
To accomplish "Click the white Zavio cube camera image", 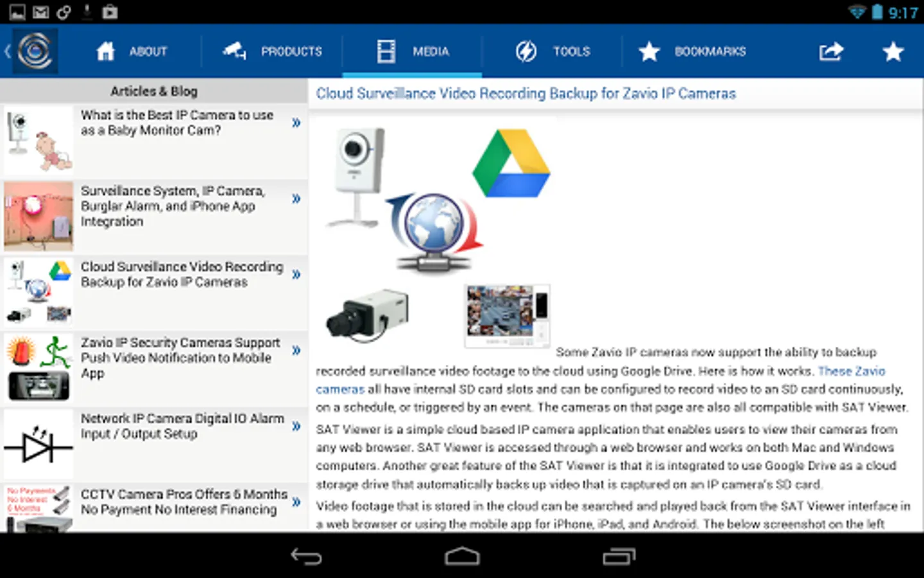I will 354,177.
